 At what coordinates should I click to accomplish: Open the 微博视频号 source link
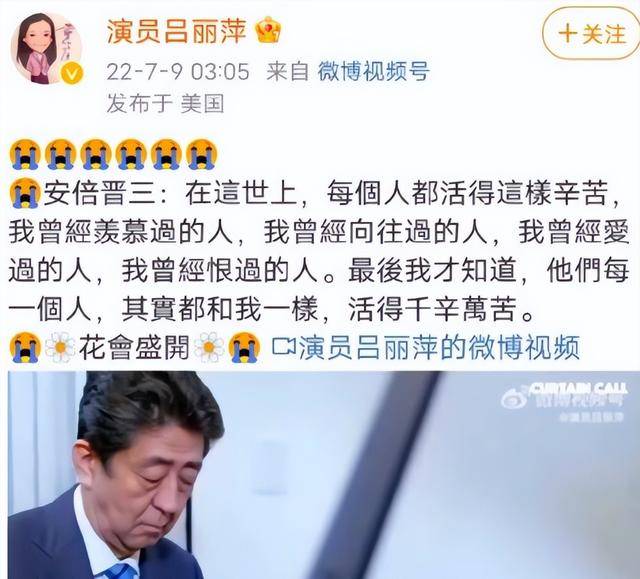(x=373, y=71)
